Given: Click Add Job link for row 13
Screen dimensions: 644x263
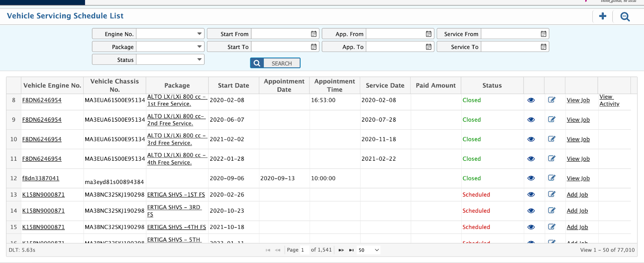Looking at the screenshot, I should [x=577, y=195].
